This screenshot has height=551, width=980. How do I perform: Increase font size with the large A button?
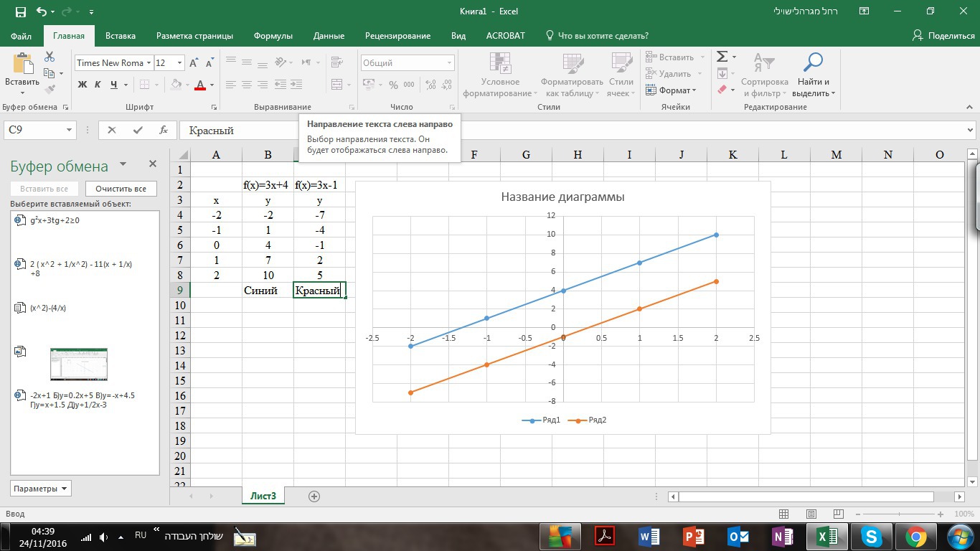tap(194, 63)
